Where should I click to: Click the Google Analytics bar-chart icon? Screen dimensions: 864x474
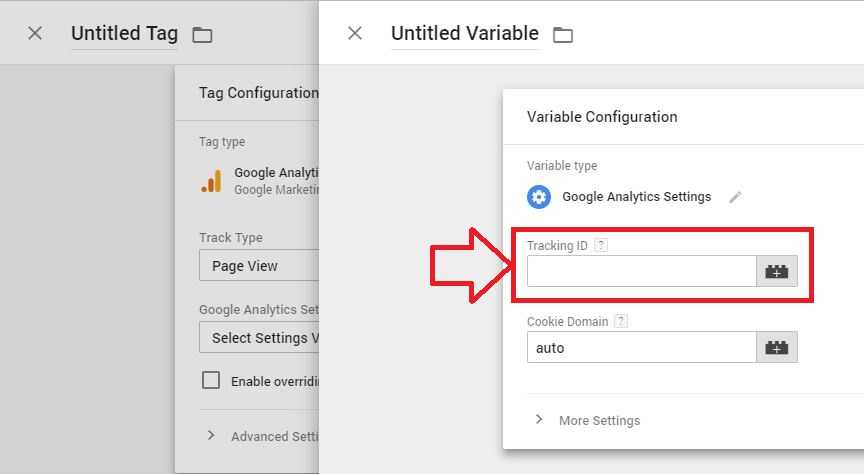212,181
